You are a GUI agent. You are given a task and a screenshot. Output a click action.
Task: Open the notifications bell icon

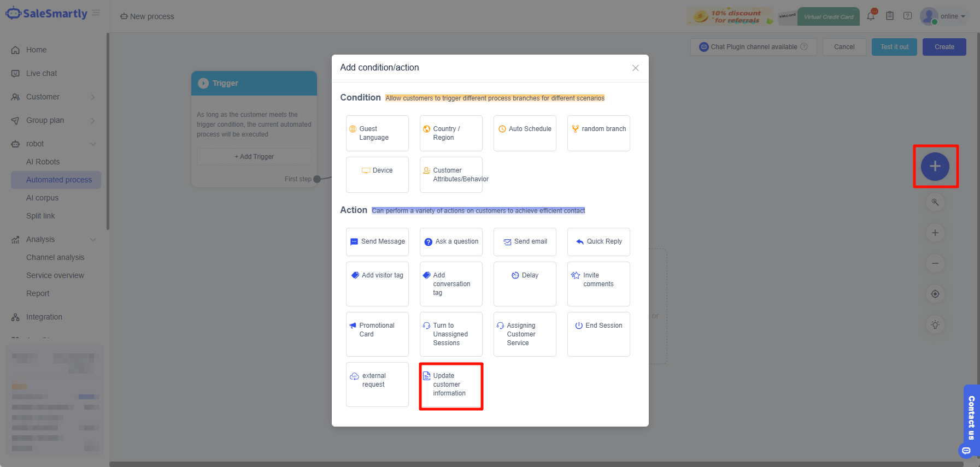[x=871, y=16]
